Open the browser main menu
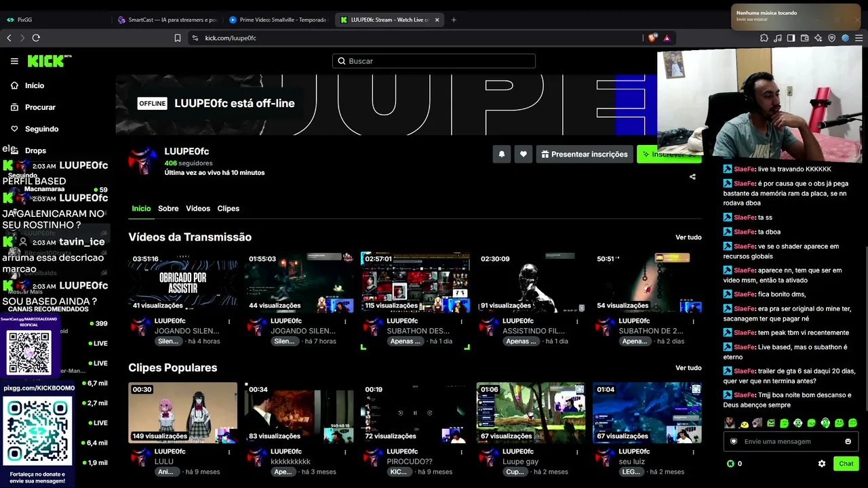Screen dimensions: 868x488 859,38
